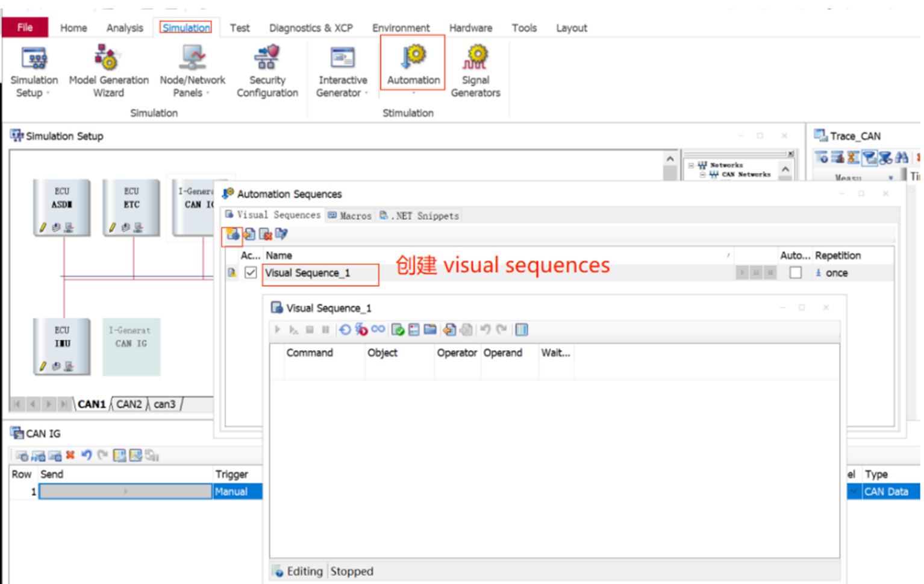Image resolution: width=924 pixels, height=584 pixels.
Task: Add a new visual sequence
Action: coord(232,234)
